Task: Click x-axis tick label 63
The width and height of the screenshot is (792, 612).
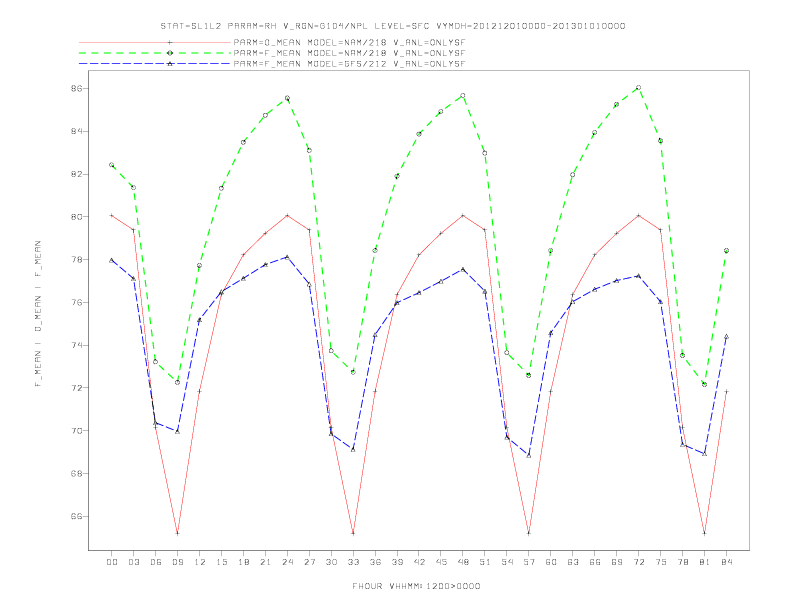Action: 573,562
